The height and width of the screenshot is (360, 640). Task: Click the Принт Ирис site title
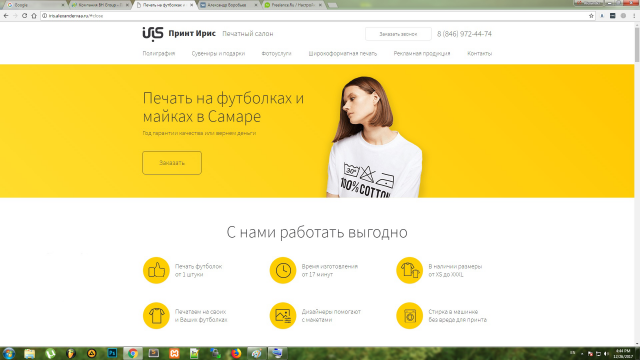coord(192,33)
